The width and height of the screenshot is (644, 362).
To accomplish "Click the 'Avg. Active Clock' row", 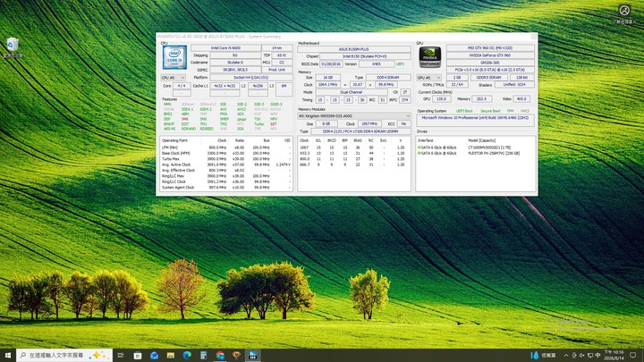I will (x=226, y=164).
